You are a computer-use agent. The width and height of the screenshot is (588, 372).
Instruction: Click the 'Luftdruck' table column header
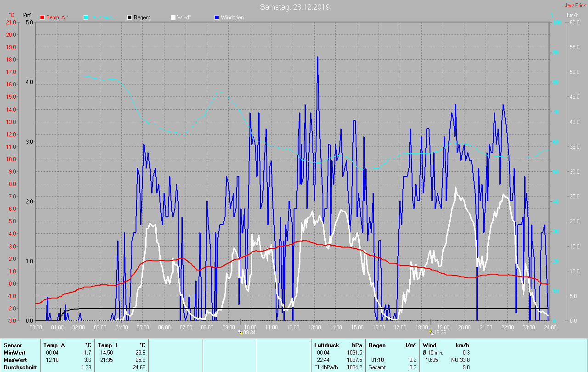(326, 345)
